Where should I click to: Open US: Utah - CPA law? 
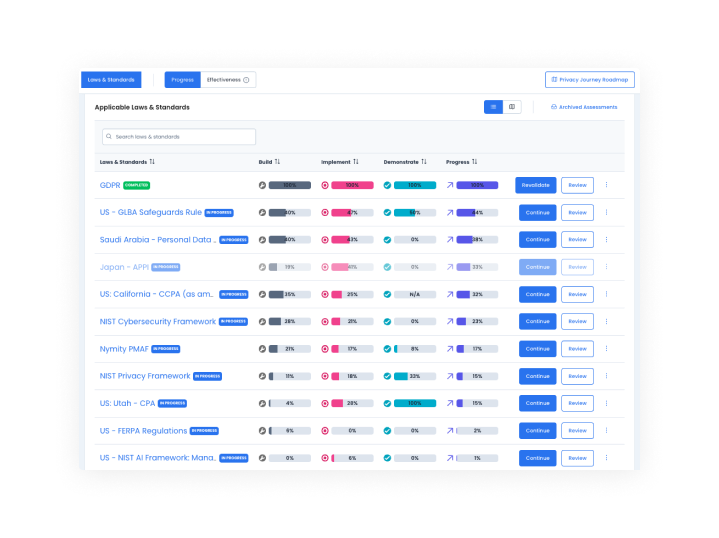point(127,403)
